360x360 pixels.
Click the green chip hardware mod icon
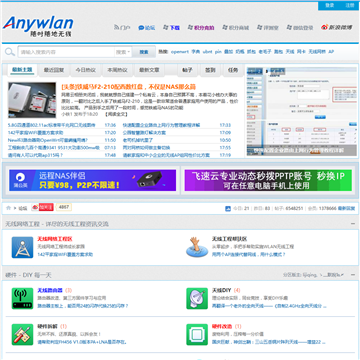click(197, 334)
